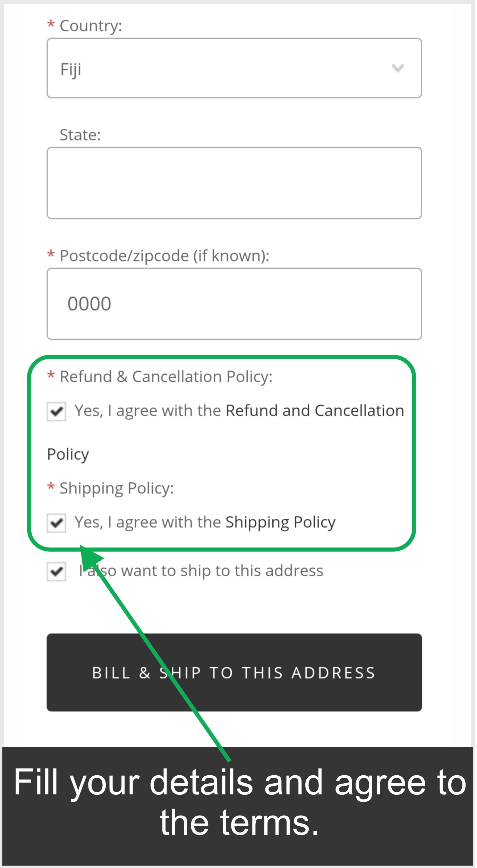Uncheck the Refund and Cancellation agreement checkbox

[57, 412]
